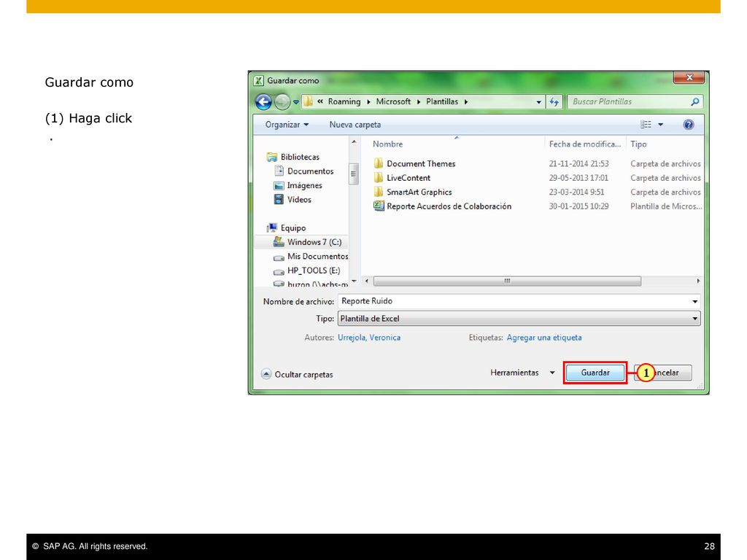Click the navigation pane scroll up arrow

pos(354,142)
